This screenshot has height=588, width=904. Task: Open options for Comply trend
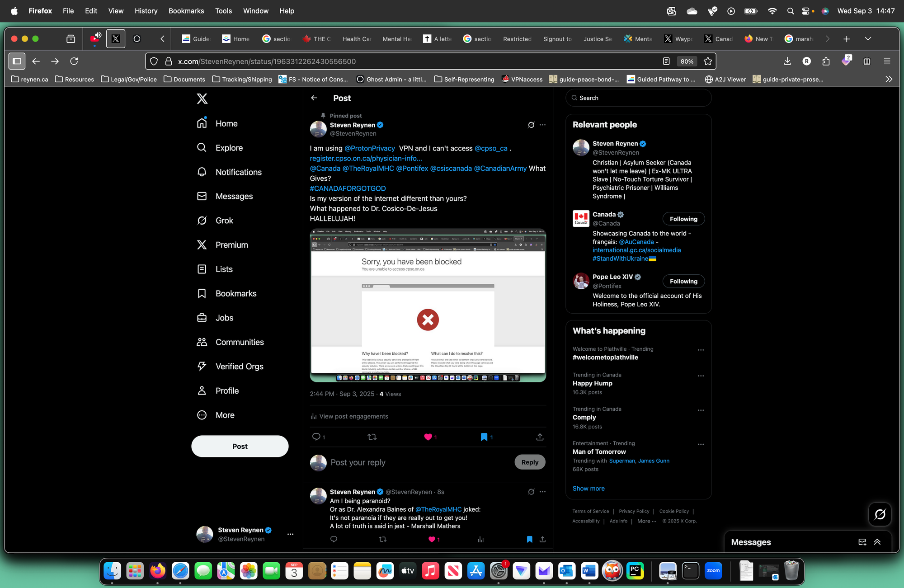701,410
